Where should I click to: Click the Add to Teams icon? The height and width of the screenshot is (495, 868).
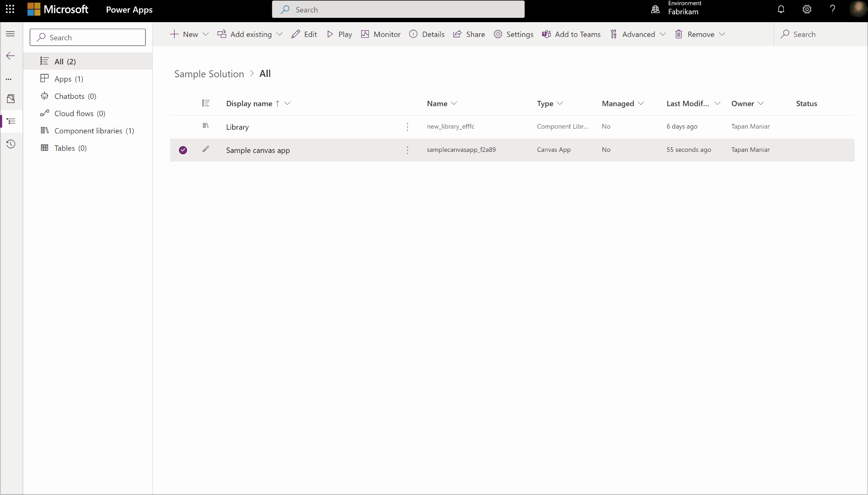546,34
